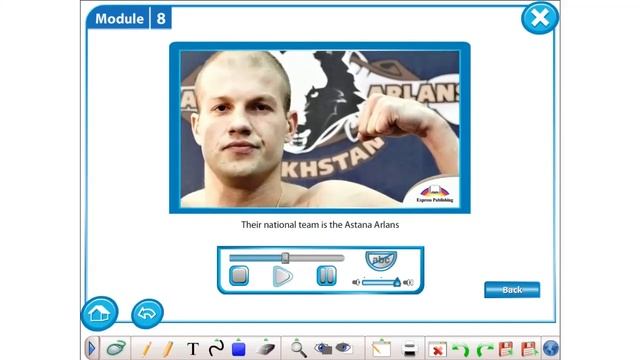Collapse the toolbar with the blue arrow
Image resolution: width=640 pixels, height=360 pixels.
coord(92,349)
